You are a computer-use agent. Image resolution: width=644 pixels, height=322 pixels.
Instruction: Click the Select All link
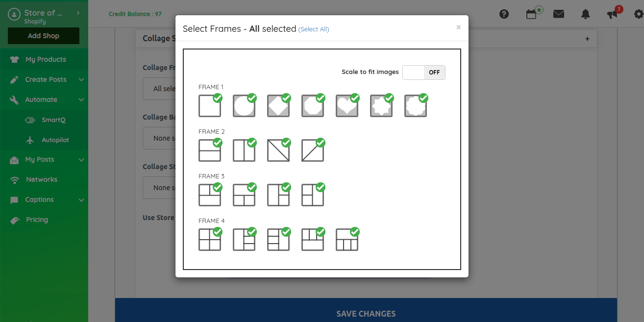pos(314,29)
